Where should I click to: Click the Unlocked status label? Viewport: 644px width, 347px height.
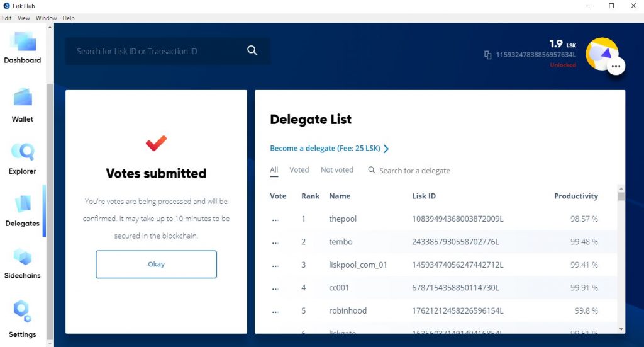[563, 65]
